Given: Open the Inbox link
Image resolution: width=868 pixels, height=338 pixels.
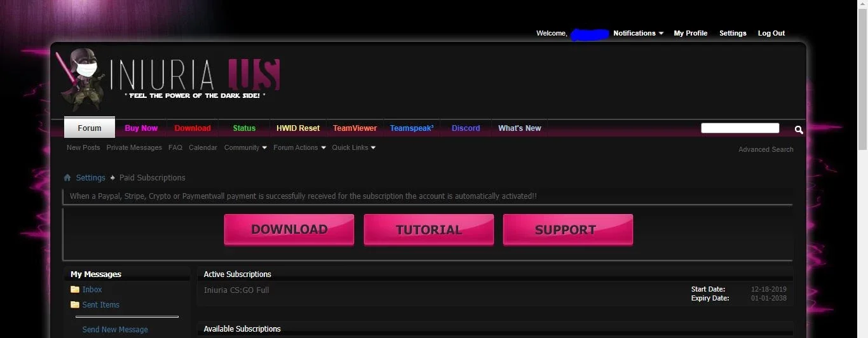Looking at the screenshot, I should tap(92, 290).
